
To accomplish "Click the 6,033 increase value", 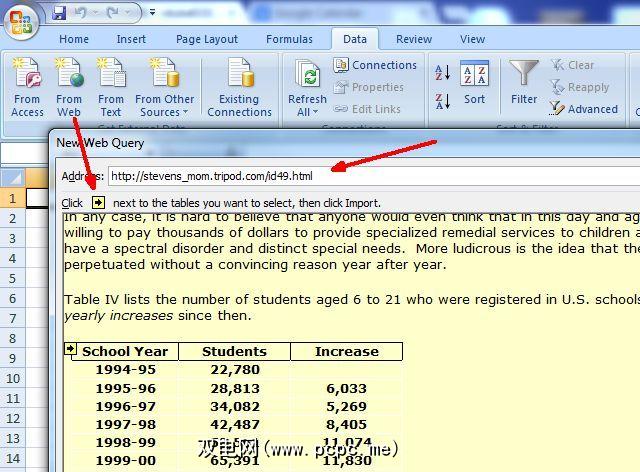I will (346, 388).
